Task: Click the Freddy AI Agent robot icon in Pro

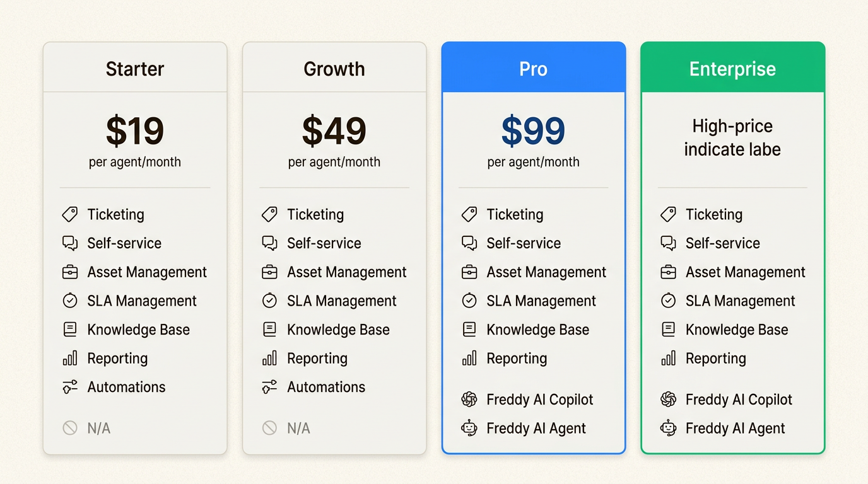Action: 469,429
